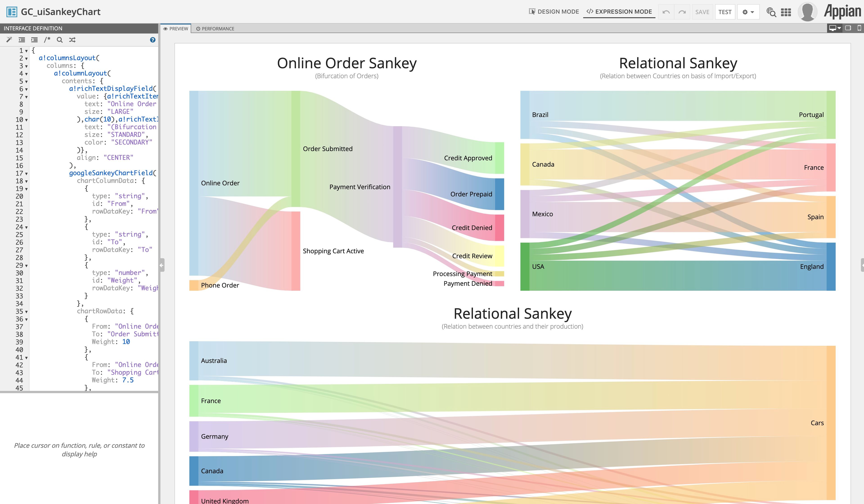
Task: Collapse chartRowData fold at line 35
Action: click(x=26, y=312)
